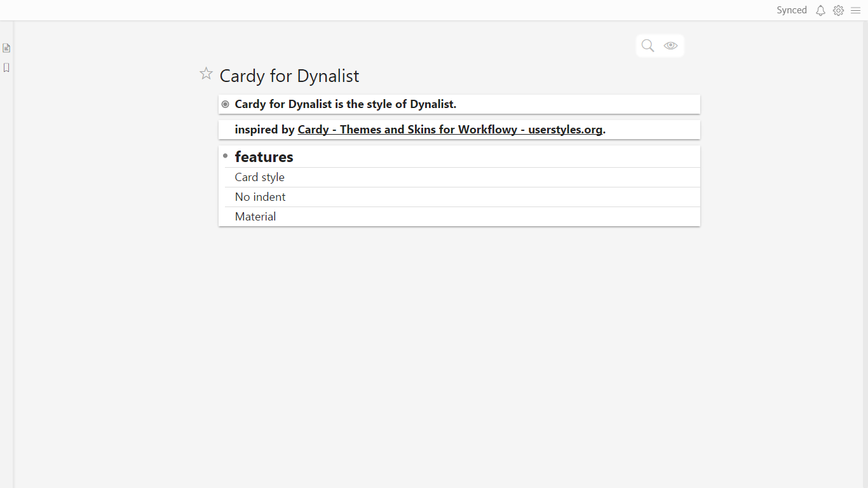Open the file pane from the left sidebar

click(x=6, y=48)
